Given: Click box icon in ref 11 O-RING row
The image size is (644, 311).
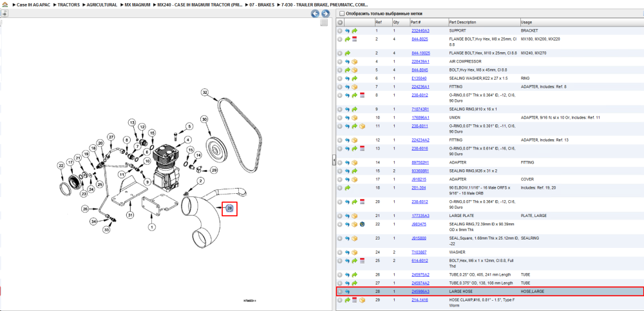Looking at the screenshot, I should tap(362, 126).
